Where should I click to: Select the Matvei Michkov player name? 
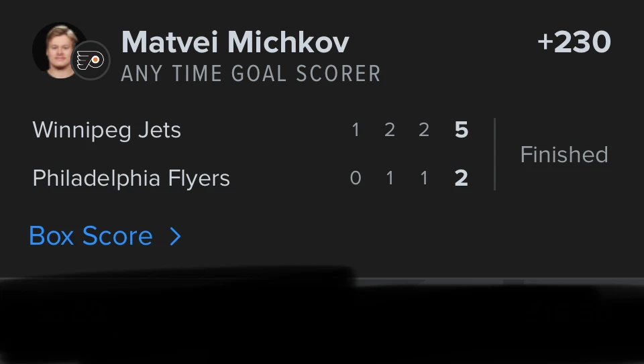(235, 42)
